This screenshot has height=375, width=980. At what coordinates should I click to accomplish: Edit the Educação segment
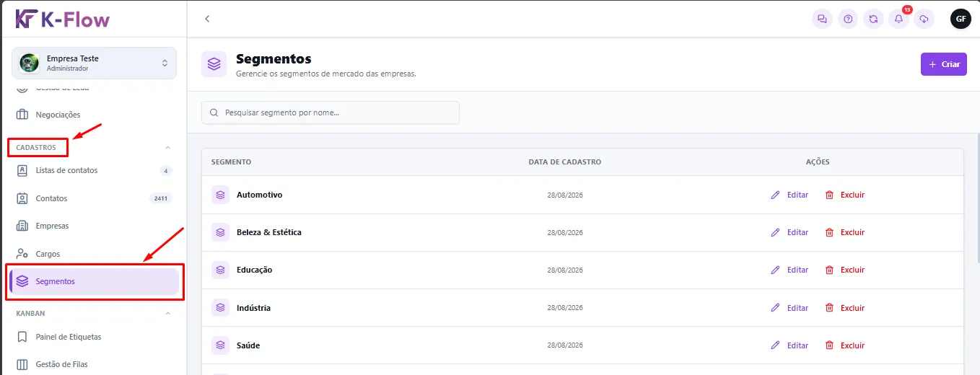pos(789,270)
